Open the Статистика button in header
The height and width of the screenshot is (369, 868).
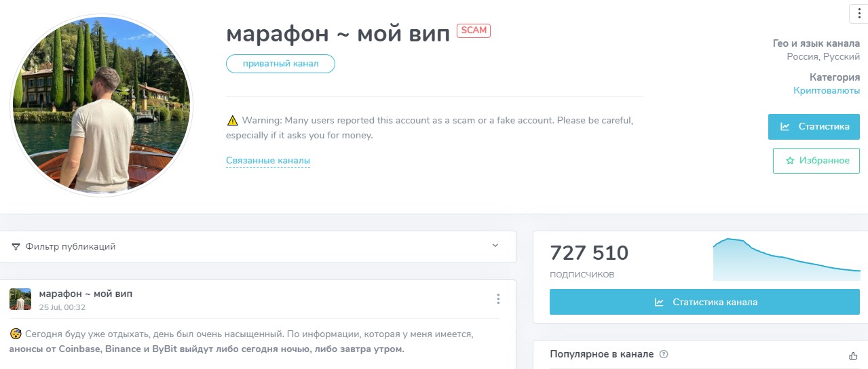tap(814, 127)
